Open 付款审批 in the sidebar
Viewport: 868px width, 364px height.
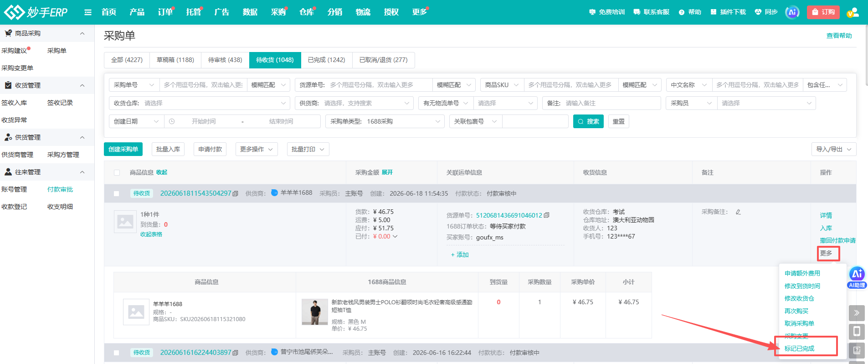[60, 189]
